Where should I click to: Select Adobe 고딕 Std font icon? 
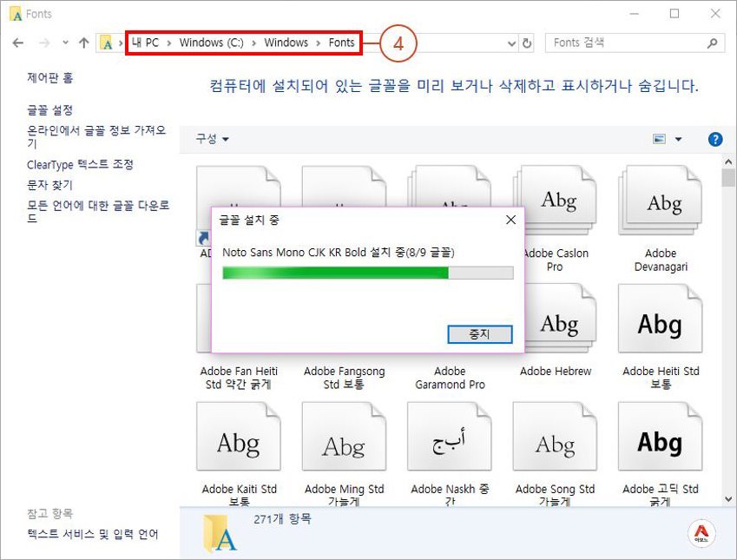[x=661, y=437]
